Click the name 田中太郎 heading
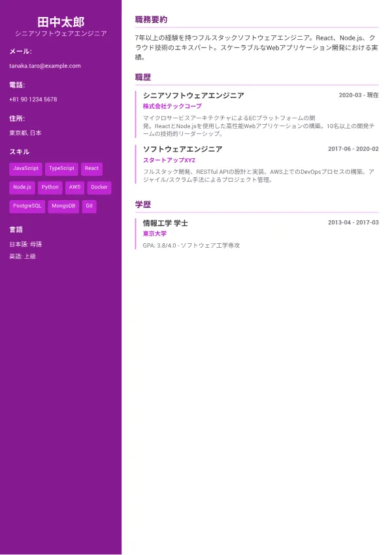This screenshot has width=392, height=555. (x=61, y=22)
